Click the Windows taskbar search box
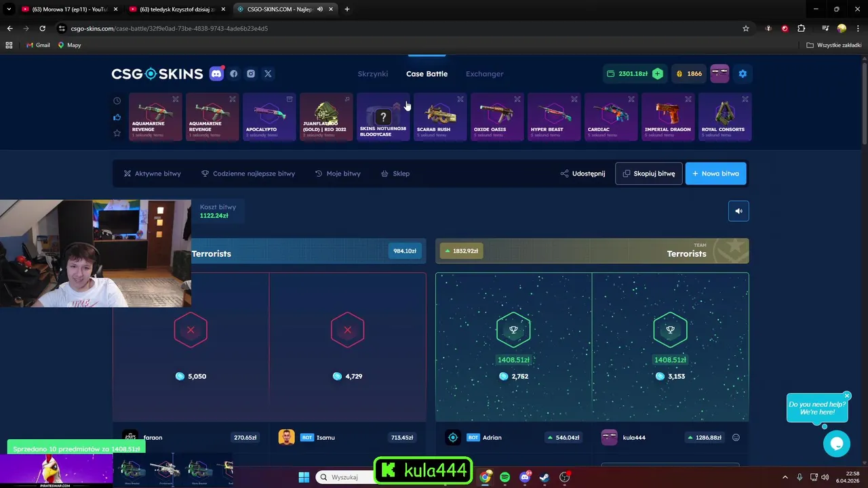Viewport: 868px width, 488px height. (x=346, y=477)
